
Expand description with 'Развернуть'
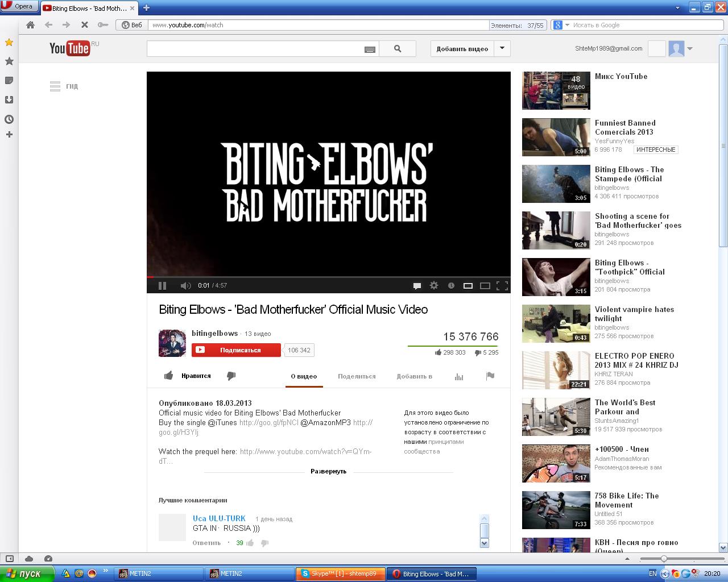click(328, 471)
